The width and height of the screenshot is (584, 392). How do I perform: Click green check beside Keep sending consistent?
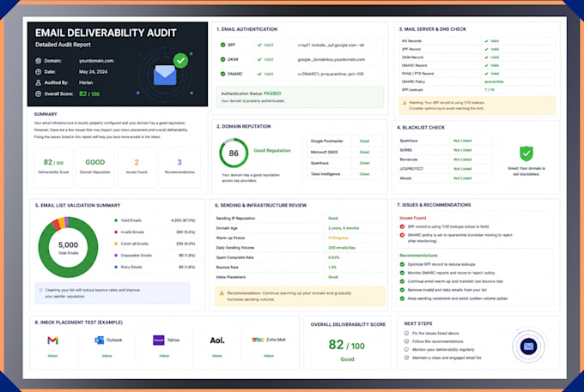pos(402,299)
